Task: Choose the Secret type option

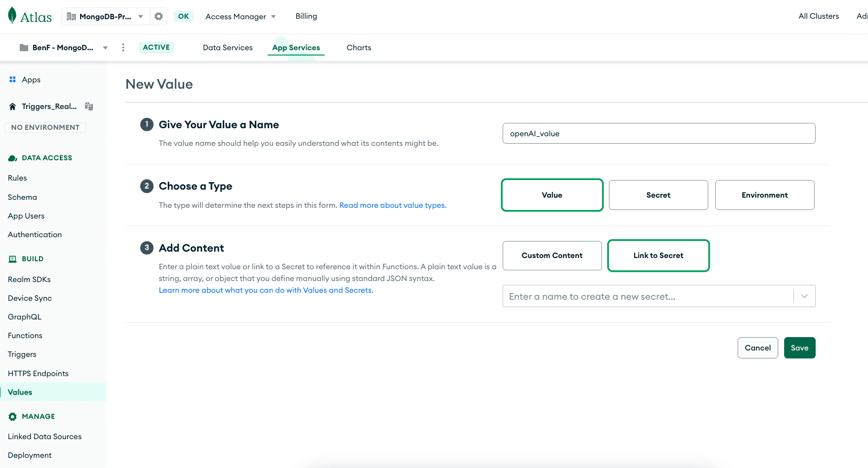Action: coord(658,195)
